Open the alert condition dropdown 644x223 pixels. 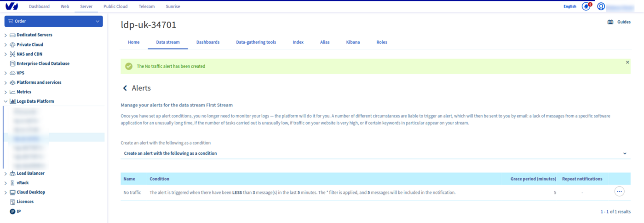point(375,153)
